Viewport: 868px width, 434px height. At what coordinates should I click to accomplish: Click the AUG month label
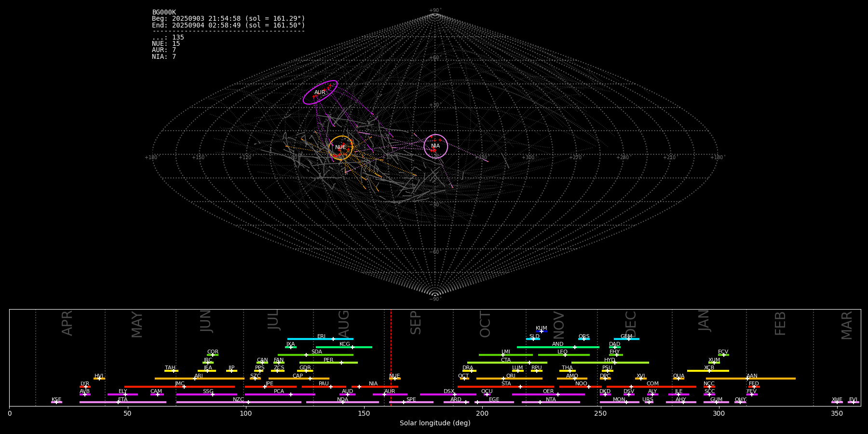pyautogui.click(x=344, y=323)
